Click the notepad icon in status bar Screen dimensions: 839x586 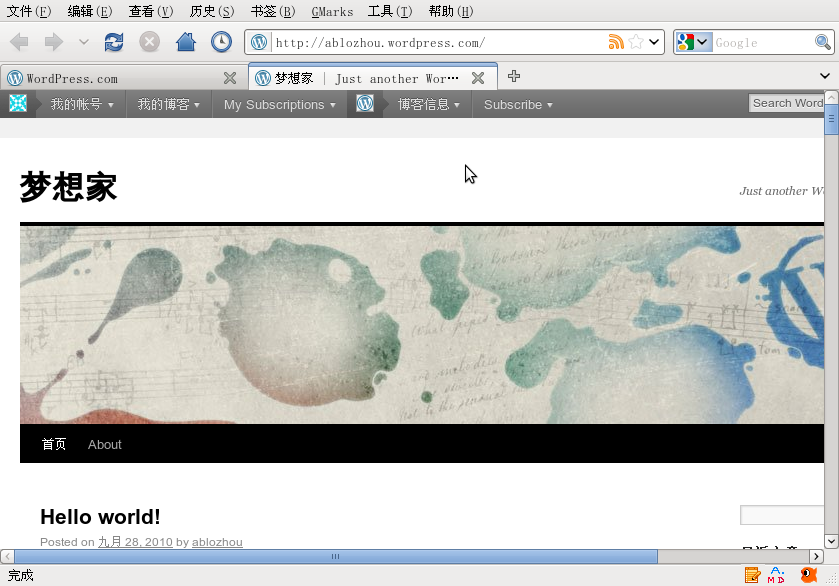point(752,575)
